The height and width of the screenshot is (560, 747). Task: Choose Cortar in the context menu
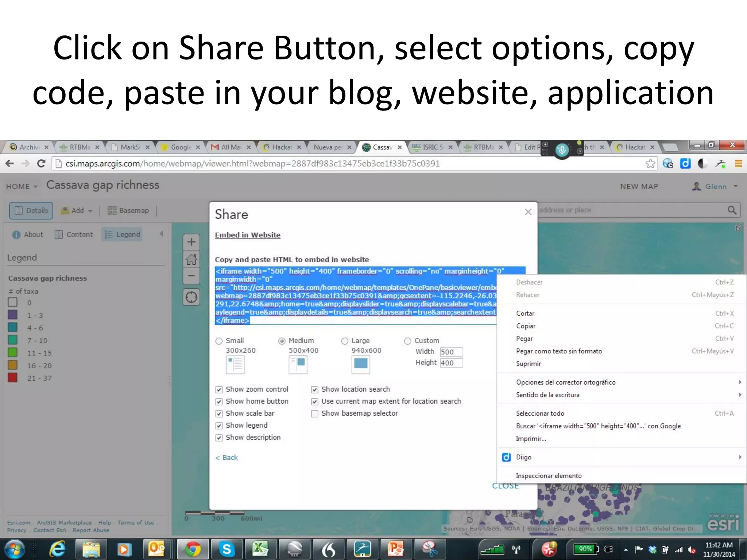622,313
